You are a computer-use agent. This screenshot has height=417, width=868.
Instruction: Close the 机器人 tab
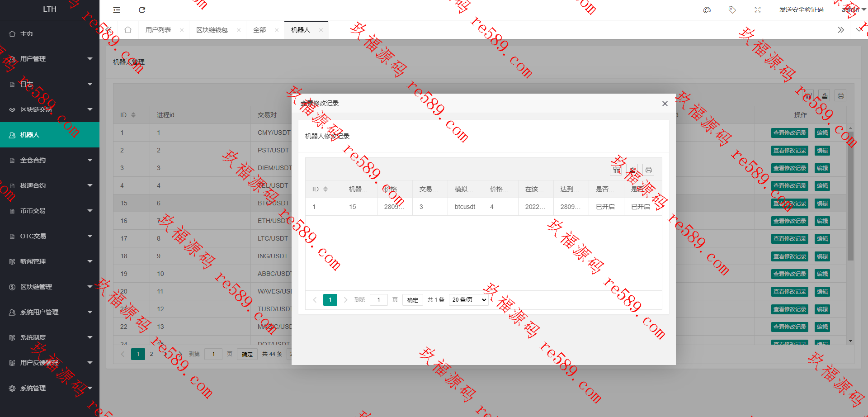(x=321, y=30)
